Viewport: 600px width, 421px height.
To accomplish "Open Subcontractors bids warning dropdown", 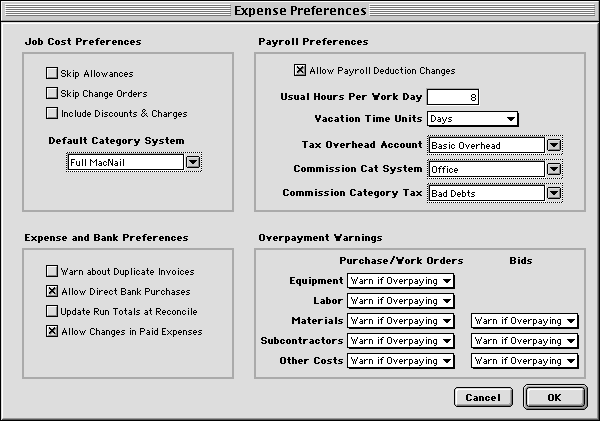I will tap(525, 341).
